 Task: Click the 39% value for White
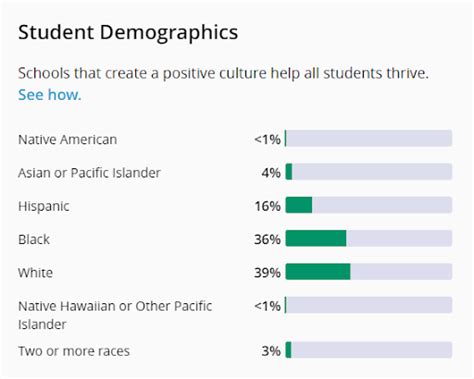tap(267, 273)
